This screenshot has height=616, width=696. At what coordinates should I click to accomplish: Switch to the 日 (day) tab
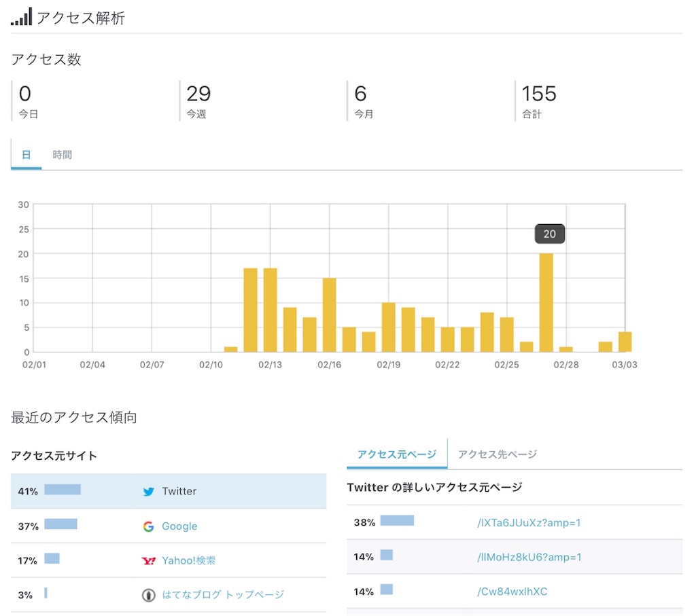[x=27, y=155]
